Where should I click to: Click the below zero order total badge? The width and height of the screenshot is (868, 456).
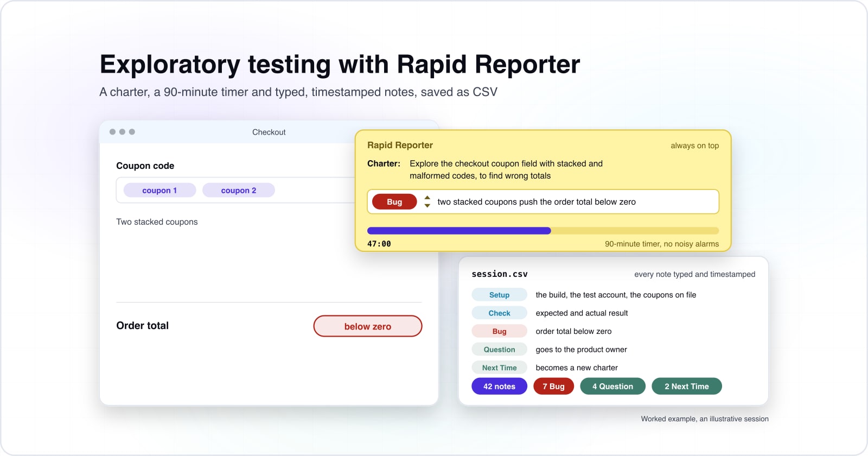pos(368,326)
